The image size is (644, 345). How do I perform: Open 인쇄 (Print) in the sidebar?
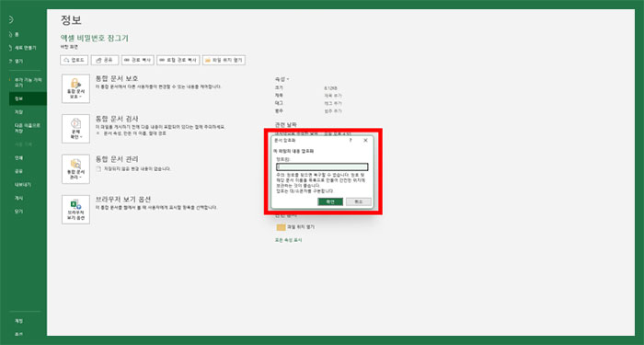[19, 157]
